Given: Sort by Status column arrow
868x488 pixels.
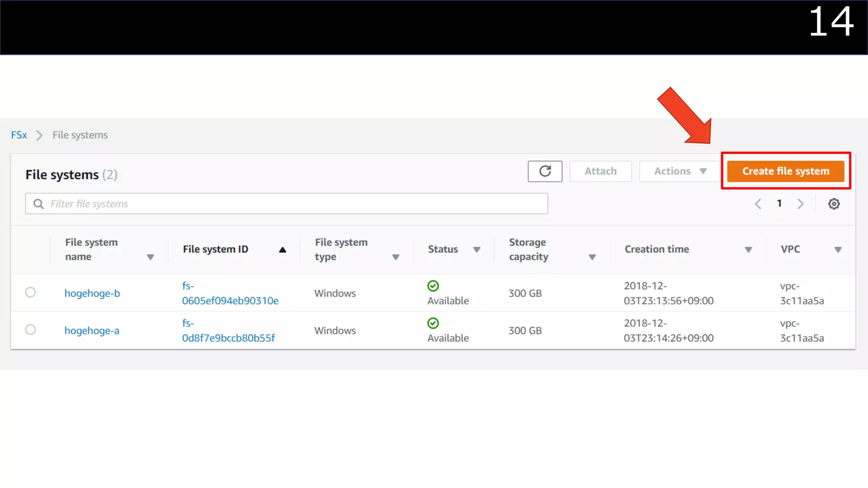Looking at the screenshot, I should 476,250.
